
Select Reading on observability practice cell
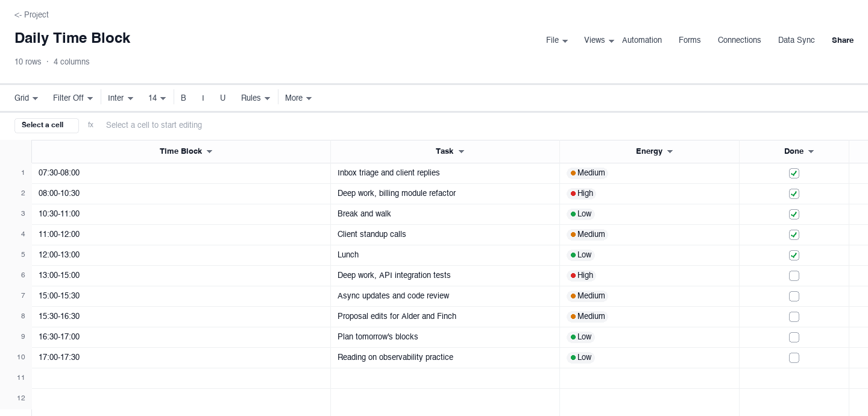click(445, 358)
